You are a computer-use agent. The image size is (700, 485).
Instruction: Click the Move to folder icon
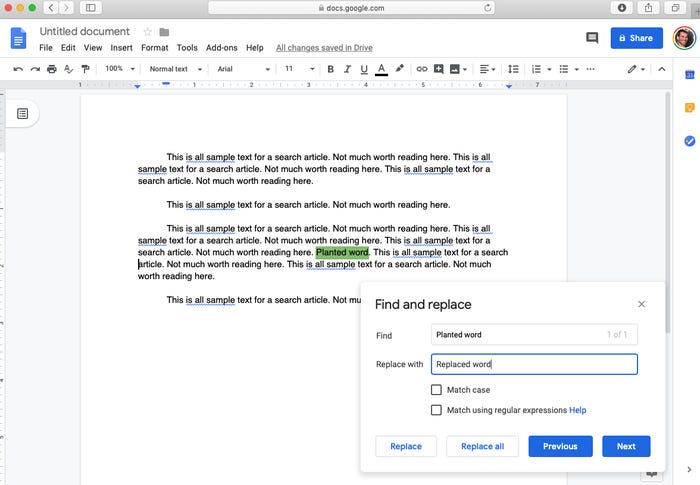(164, 32)
